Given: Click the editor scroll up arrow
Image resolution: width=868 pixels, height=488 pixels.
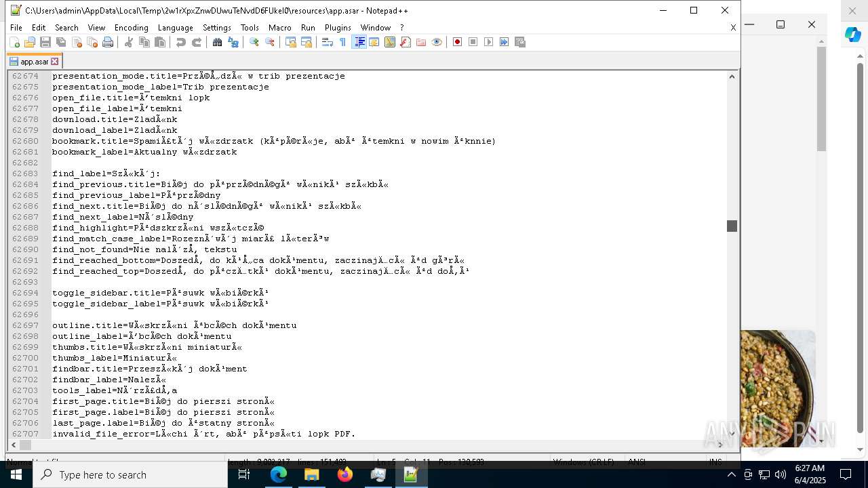Looking at the screenshot, I should coord(732,76).
